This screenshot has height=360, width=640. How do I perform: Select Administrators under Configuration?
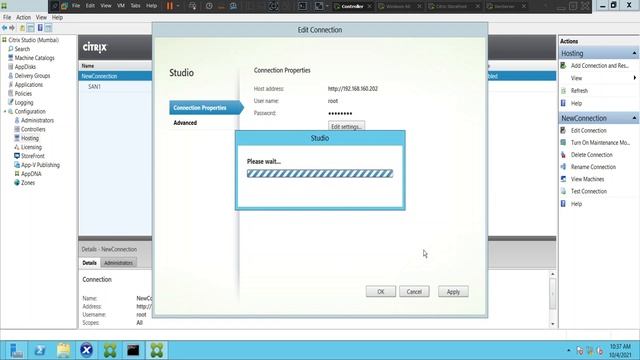(37, 120)
